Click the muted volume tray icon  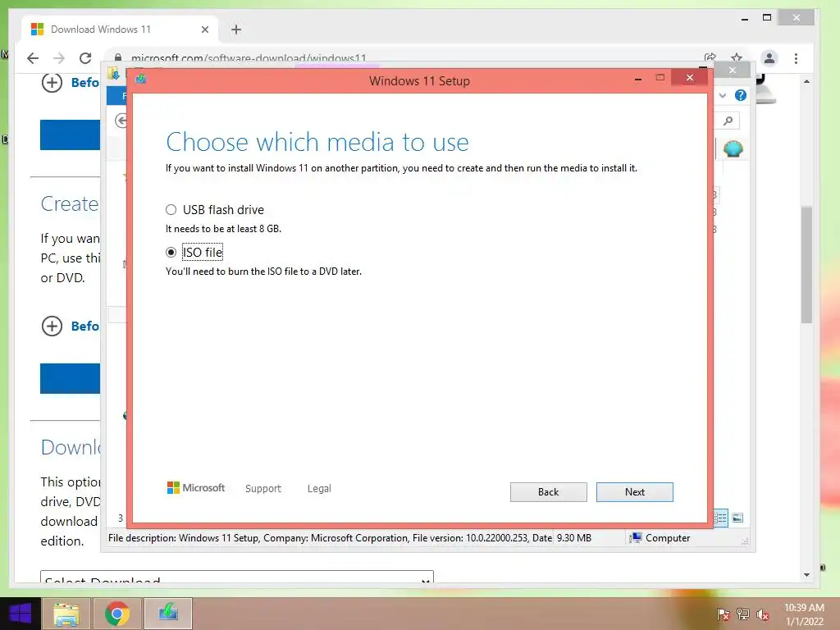pyautogui.click(x=763, y=614)
